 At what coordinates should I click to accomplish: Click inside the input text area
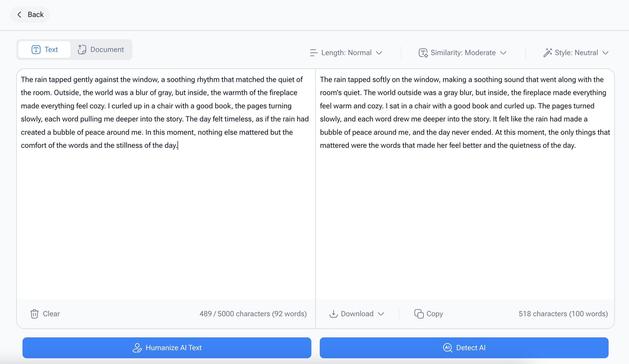(166, 209)
